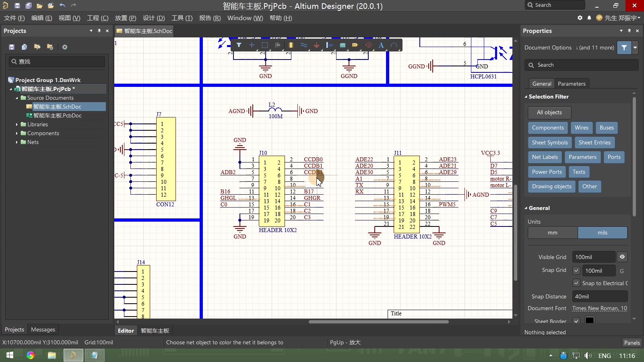This screenshot has height=362, width=644.
Task: Choose the rectangle selection tool
Action: (264, 45)
